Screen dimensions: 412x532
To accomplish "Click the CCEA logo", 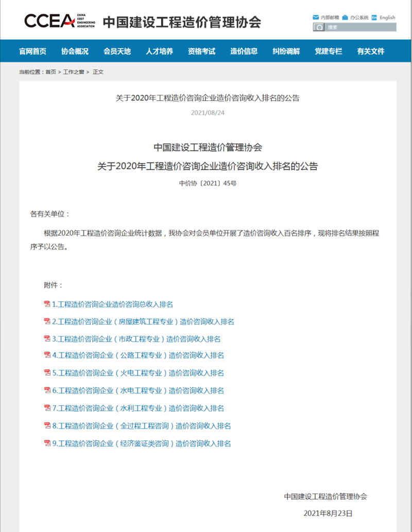I will [59, 21].
